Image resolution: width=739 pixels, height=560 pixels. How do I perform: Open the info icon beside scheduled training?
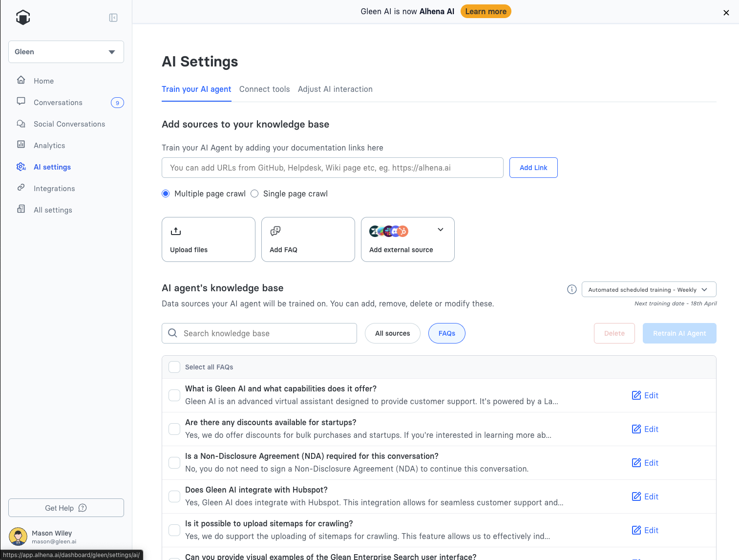pos(571,289)
